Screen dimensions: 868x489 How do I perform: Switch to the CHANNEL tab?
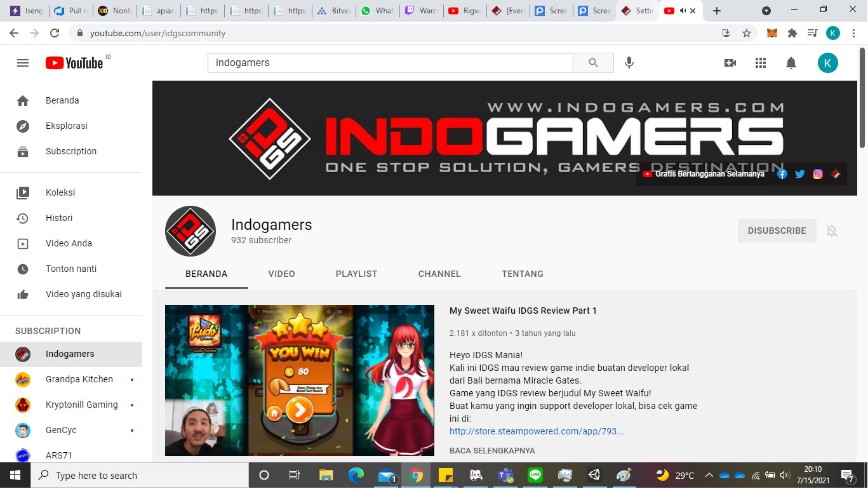pyautogui.click(x=439, y=274)
